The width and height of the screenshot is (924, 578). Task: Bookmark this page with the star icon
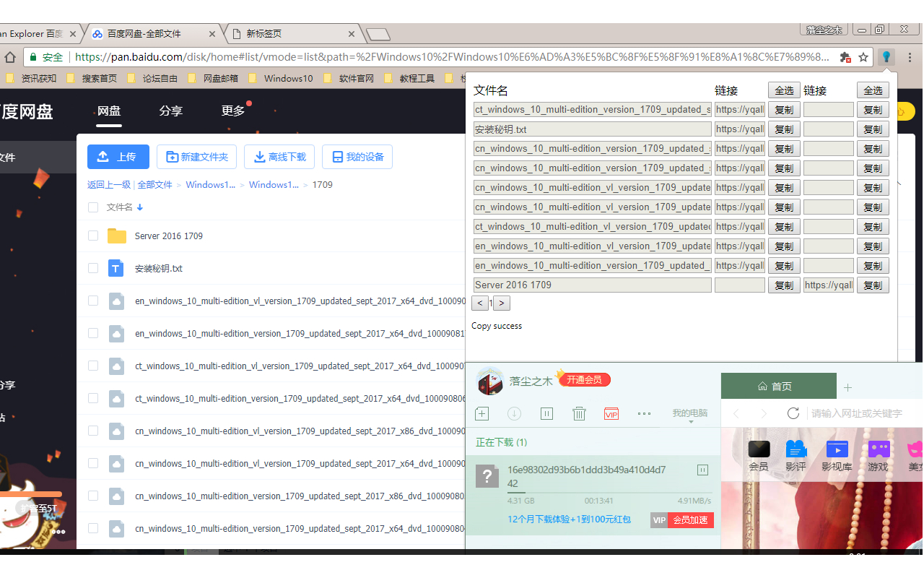click(863, 57)
